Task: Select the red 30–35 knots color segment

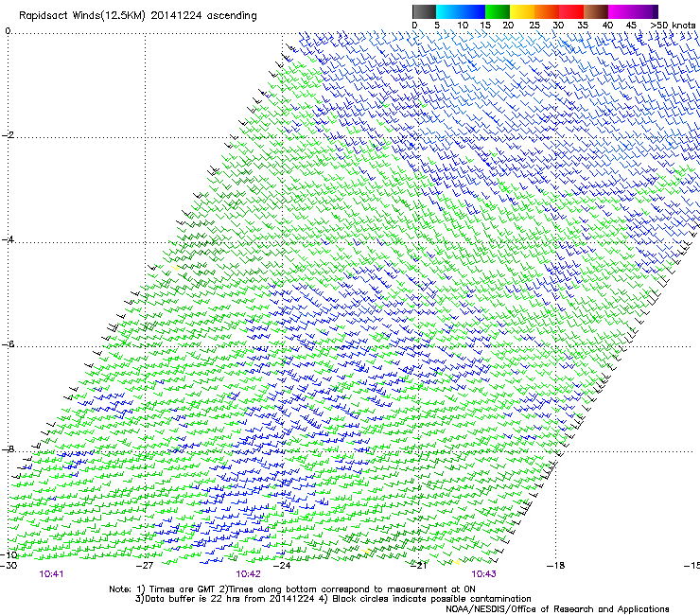Action: (x=571, y=11)
